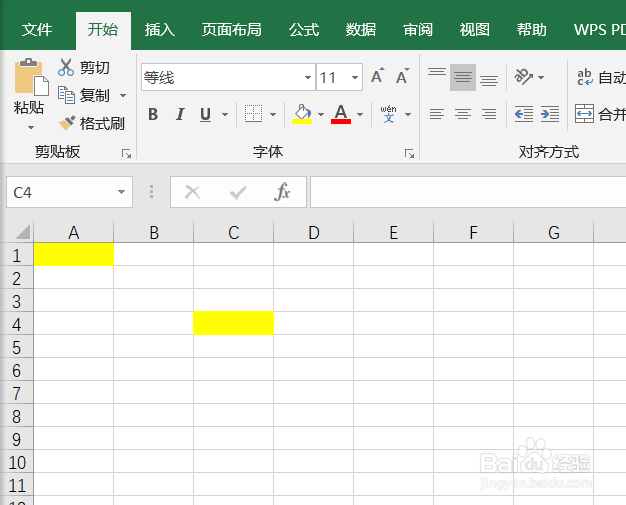Click the select-all corner triangle
626x505 pixels.
pos(22,232)
